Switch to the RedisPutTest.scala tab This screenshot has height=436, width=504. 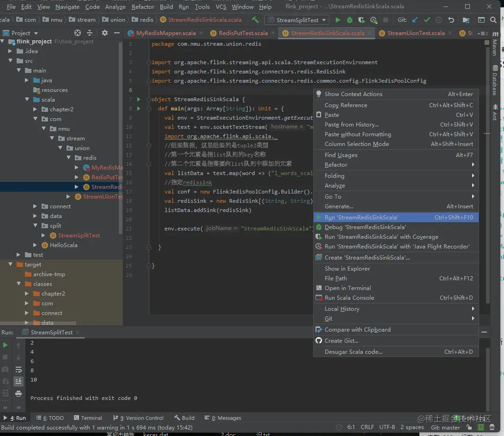(x=243, y=33)
